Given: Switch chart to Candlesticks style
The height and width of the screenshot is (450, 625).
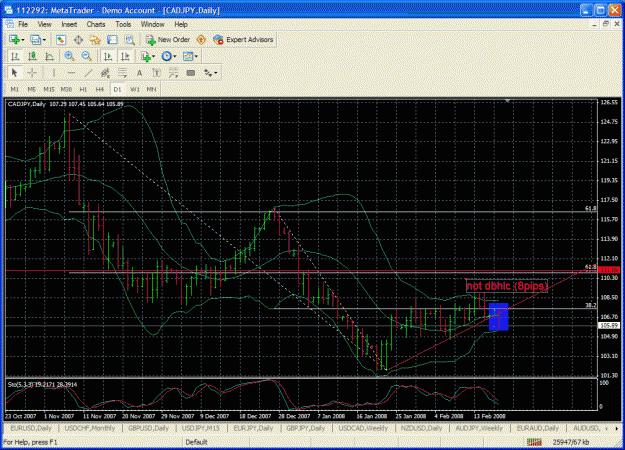Looking at the screenshot, I should click(32, 56).
